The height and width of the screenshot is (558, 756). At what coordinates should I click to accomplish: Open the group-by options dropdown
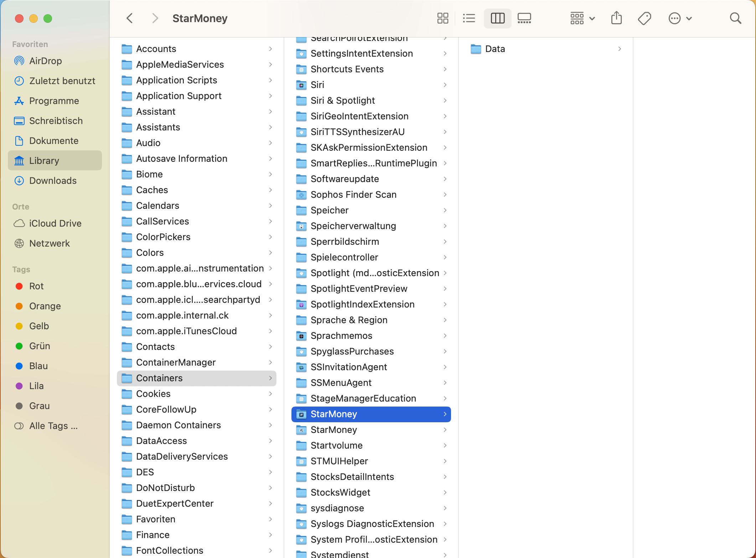582,18
